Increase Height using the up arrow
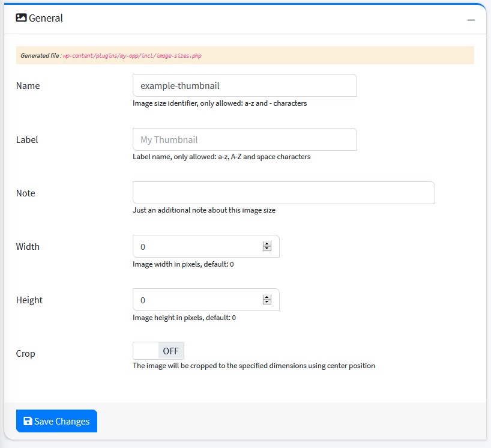The width and height of the screenshot is (491, 448). [x=267, y=297]
